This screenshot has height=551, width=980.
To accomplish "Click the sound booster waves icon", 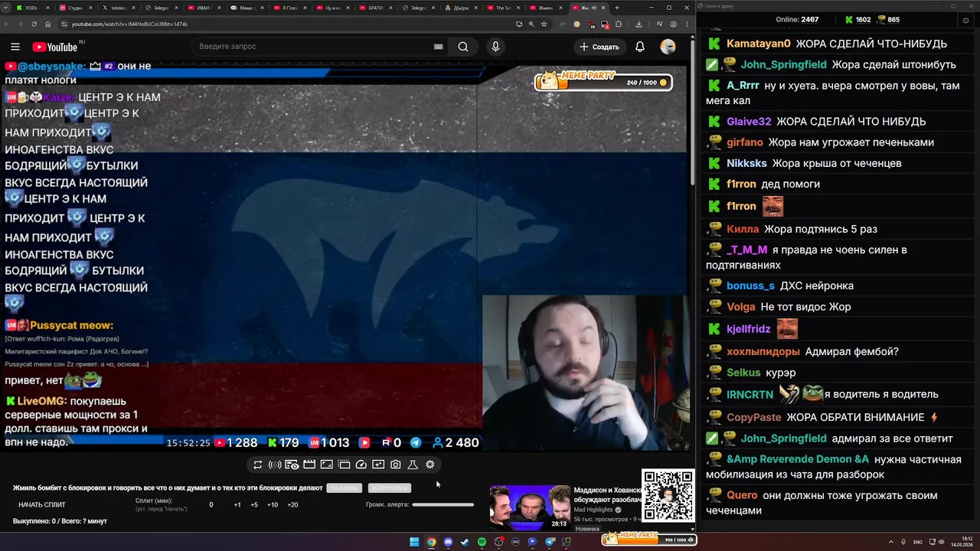I will pyautogui.click(x=275, y=465).
